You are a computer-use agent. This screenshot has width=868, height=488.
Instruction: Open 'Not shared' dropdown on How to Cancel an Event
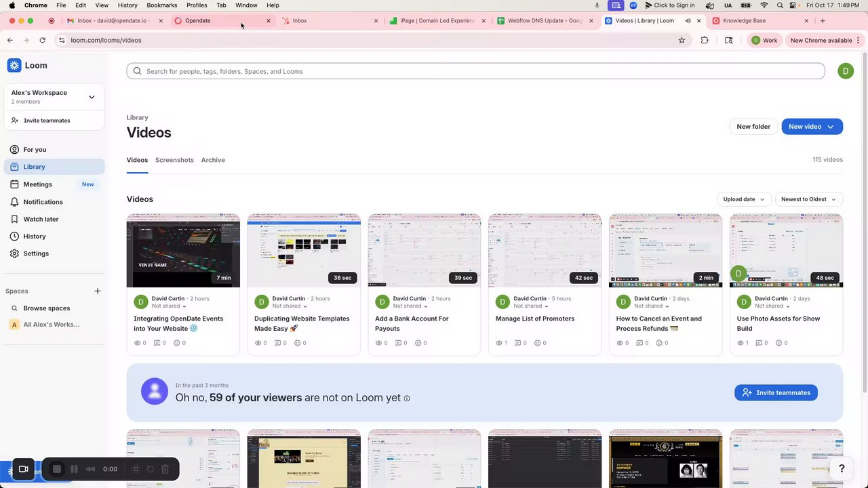point(652,306)
